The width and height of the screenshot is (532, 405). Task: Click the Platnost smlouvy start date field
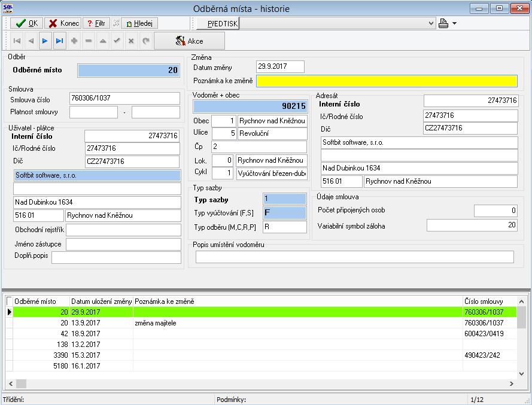click(x=93, y=112)
